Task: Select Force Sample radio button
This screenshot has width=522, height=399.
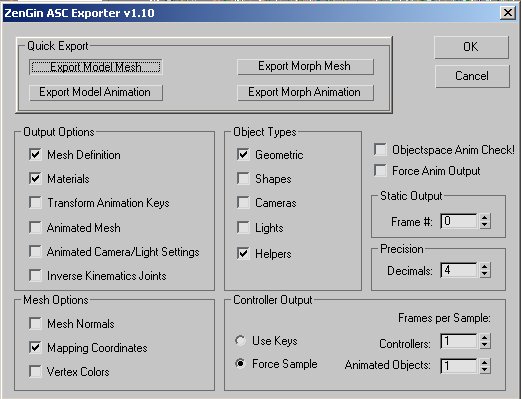Action: tap(240, 364)
